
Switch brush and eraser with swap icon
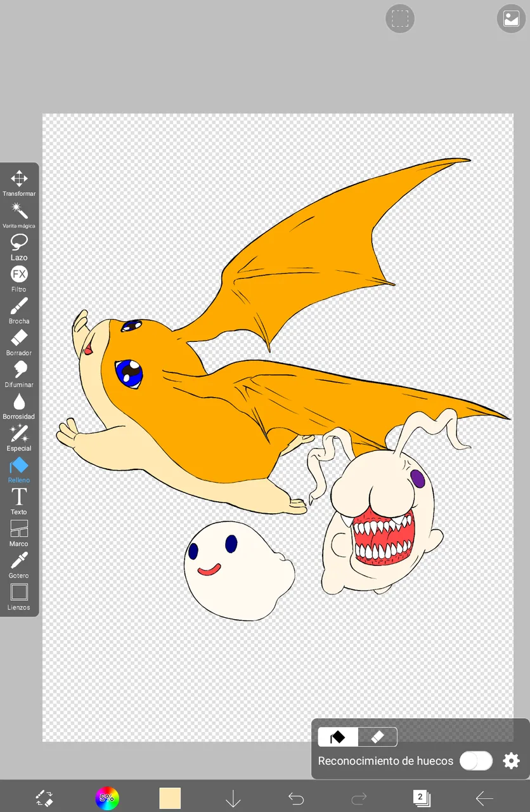point(44,797)
